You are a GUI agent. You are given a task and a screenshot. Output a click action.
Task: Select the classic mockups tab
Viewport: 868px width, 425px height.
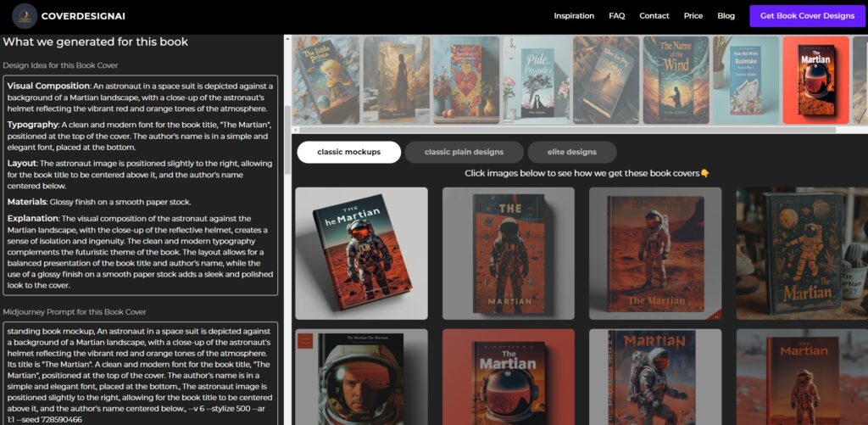pos(348,152)
